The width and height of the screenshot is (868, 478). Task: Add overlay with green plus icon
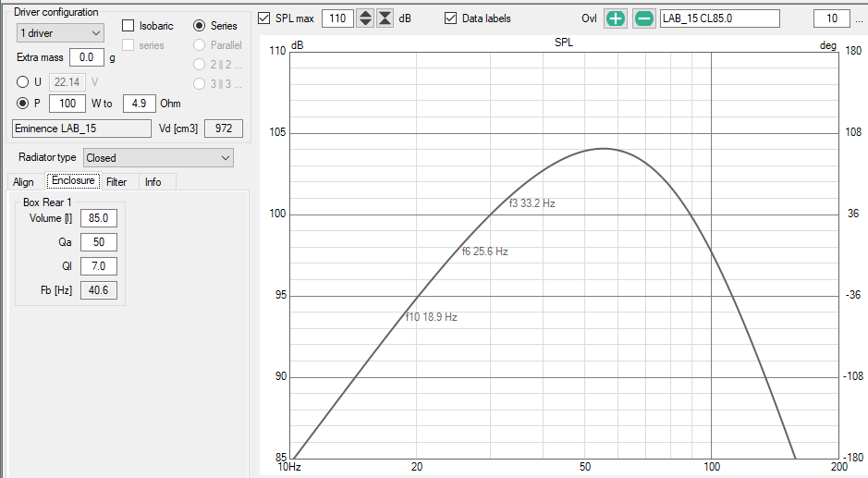tap(615, 18)
